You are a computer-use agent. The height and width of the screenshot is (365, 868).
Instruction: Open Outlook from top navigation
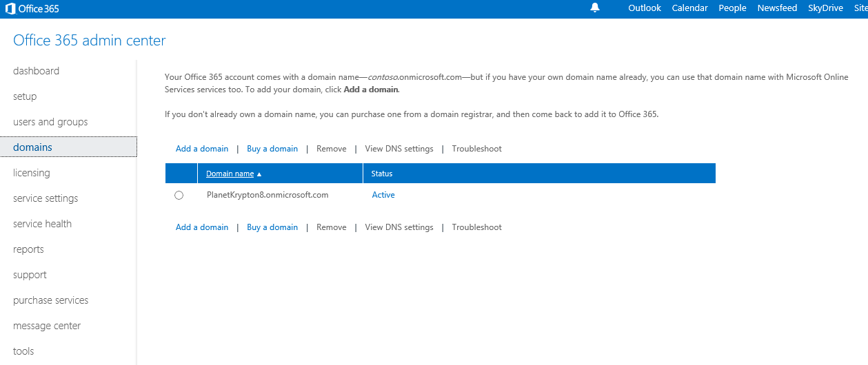[x=645, y=8]
